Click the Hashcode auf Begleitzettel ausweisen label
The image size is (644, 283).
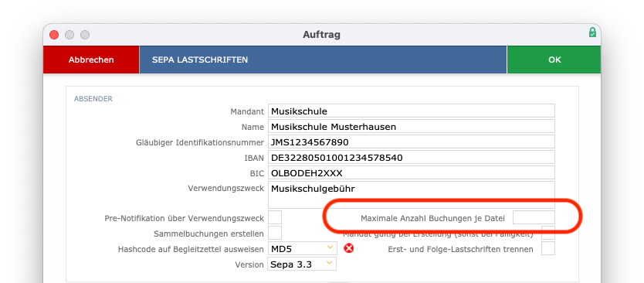coord(191,249)
